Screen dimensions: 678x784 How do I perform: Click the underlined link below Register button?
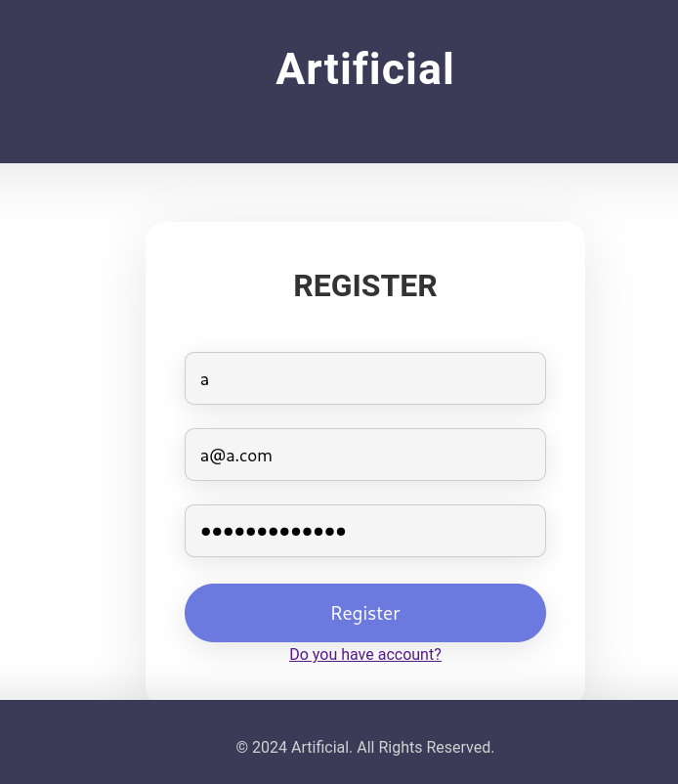(364, 654)
